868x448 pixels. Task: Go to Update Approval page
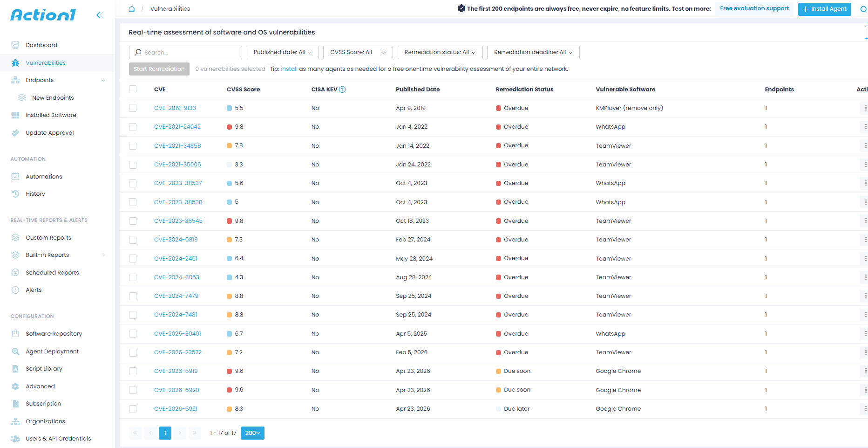coord(50,133)
